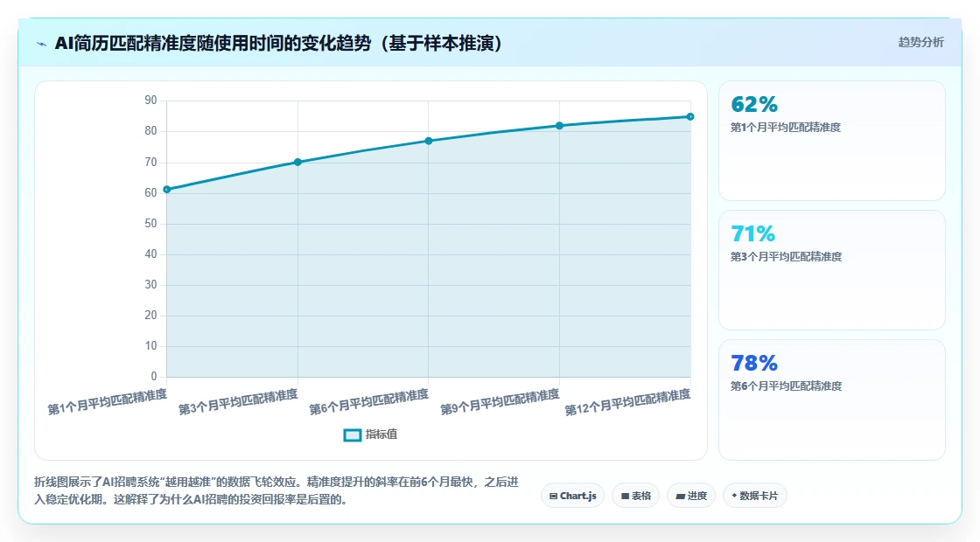Click the description paragraph starting 折线图展示了
The width and height of the screenshot is (980, 542).
coord(276,490)
